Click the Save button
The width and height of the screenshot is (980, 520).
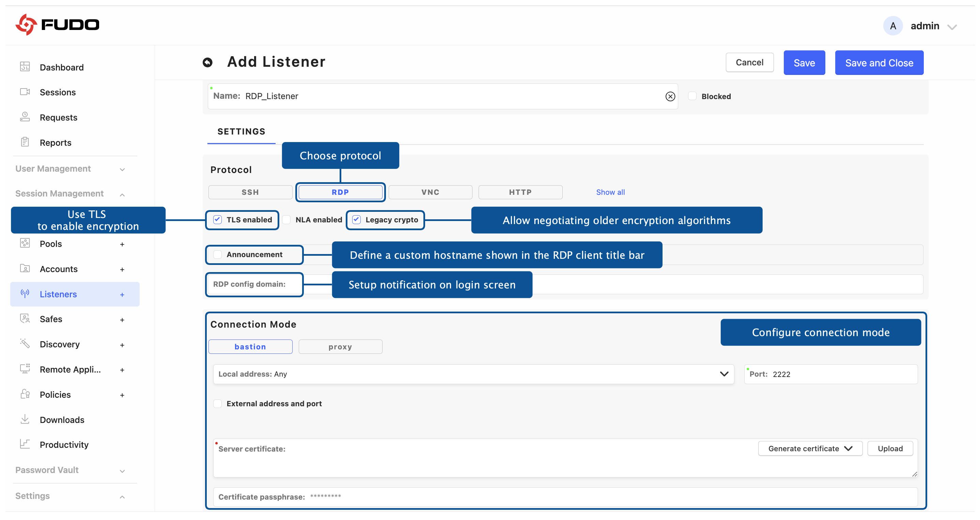804,63
